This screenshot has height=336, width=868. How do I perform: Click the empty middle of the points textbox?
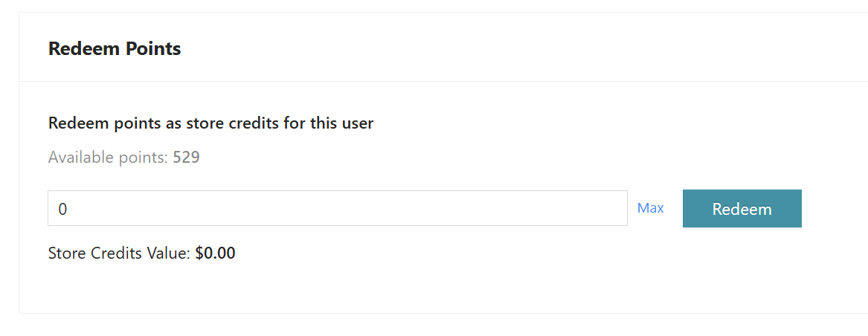[x=337, y=208]
